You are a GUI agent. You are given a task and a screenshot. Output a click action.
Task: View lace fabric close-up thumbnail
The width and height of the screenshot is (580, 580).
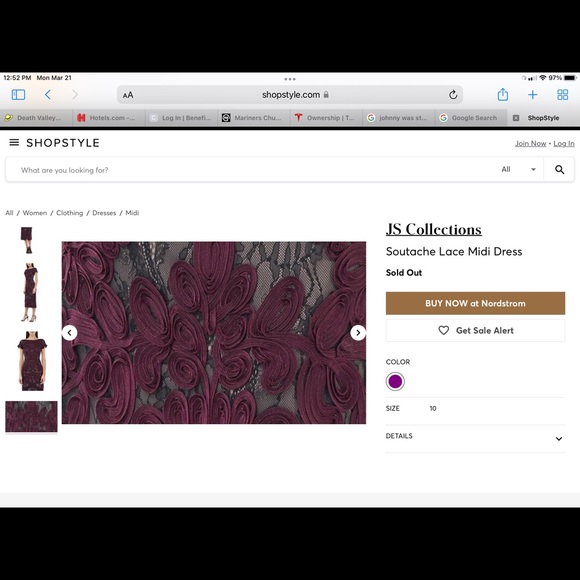click(x=31, y=416)
